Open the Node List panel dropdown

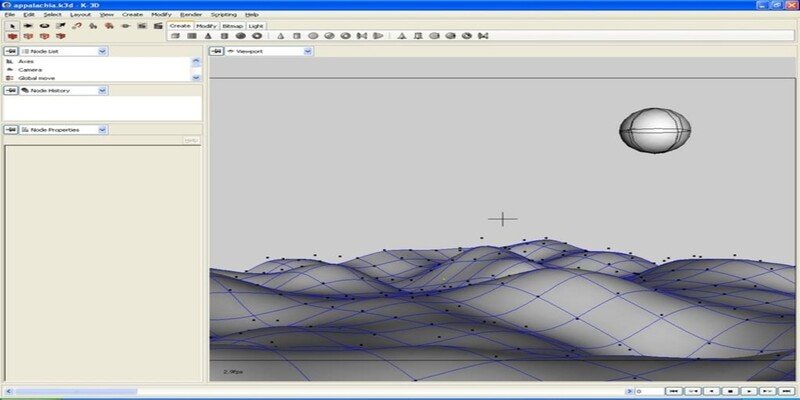[x=102, y=52]
